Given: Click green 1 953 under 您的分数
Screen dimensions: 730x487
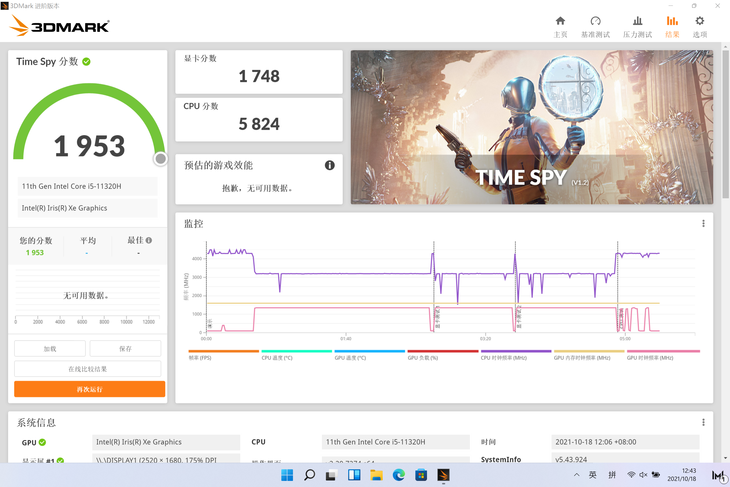Looking at the screenshot, I should point(35,252).
